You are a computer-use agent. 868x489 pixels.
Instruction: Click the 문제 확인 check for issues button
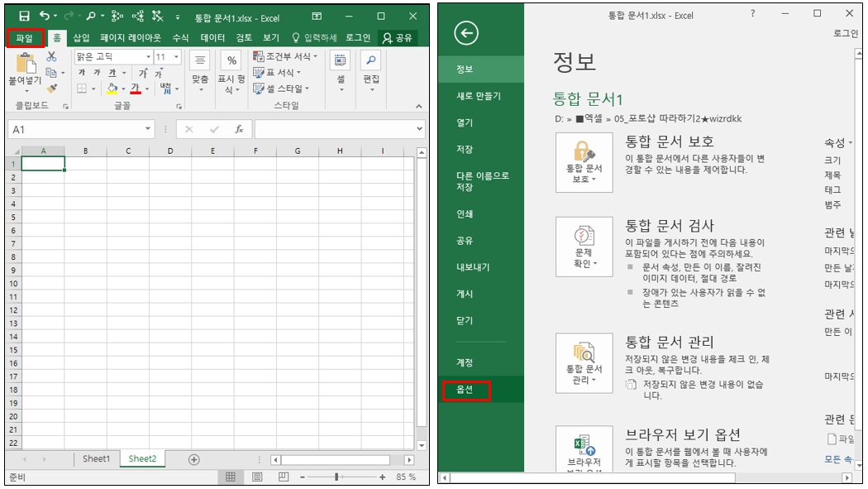[x=584, y=247]
